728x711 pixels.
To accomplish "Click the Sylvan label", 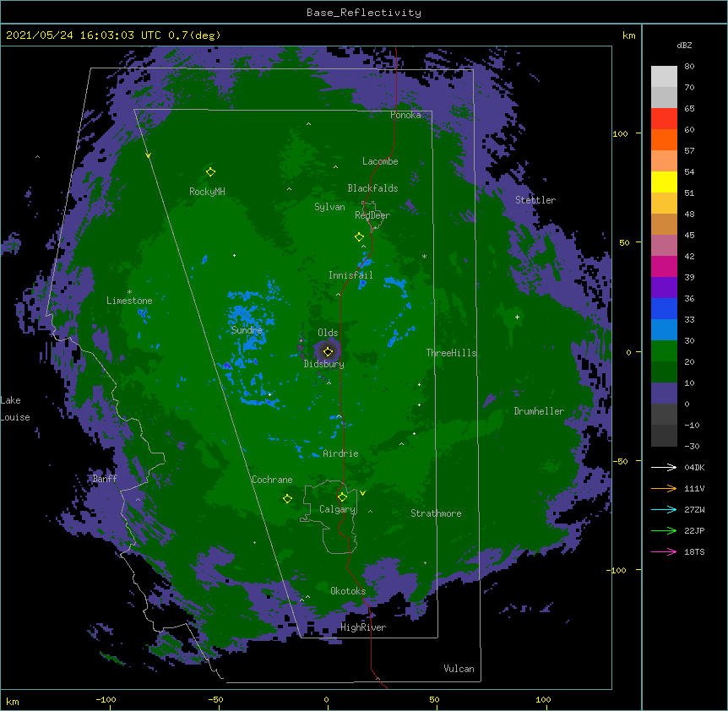I will point(329,207).
